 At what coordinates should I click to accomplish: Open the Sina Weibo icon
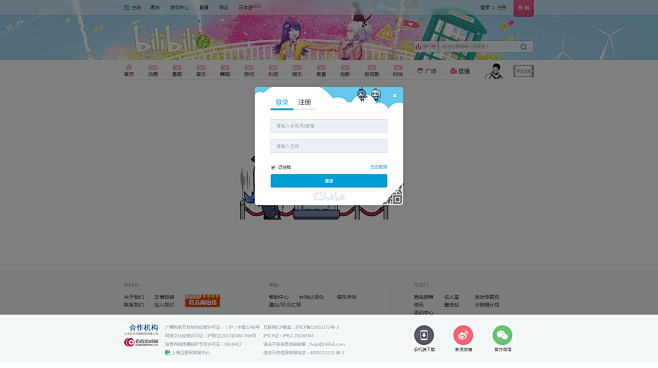click(x=463, y=335)
